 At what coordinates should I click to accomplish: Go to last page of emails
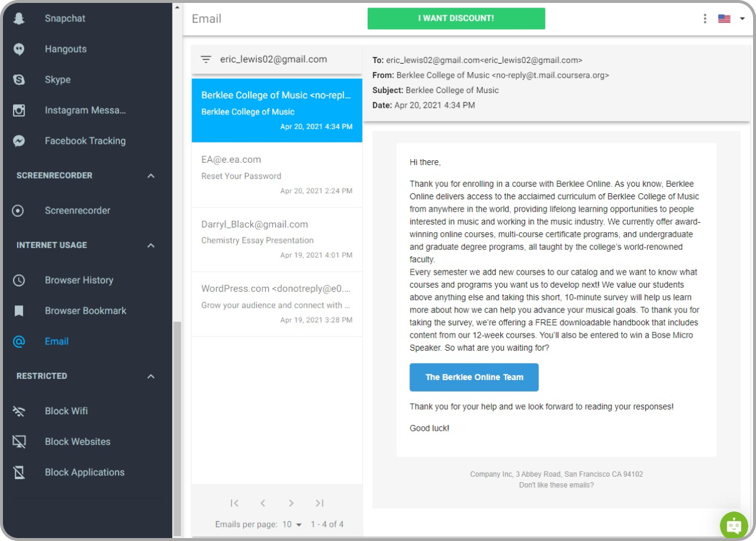pyautogui.click(x=319, y=503)
